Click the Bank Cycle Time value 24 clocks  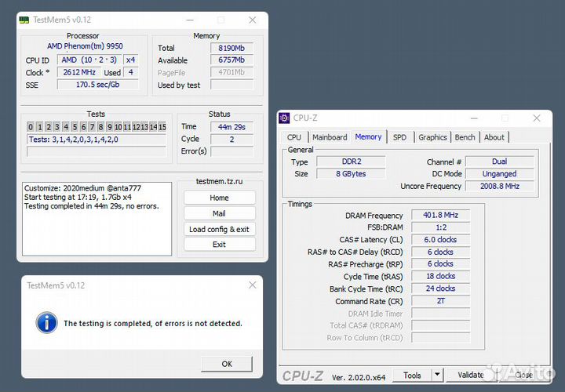click(x=441, y=289)
